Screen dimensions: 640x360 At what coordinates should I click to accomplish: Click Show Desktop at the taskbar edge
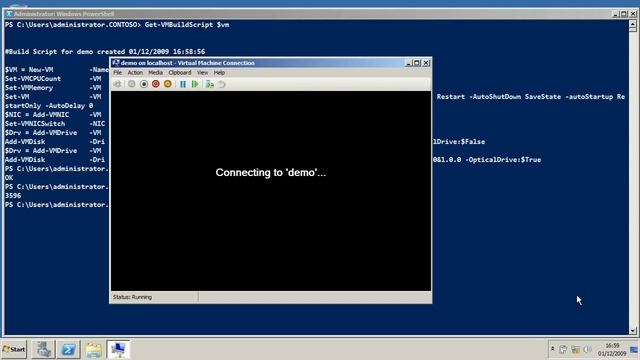[635, 349]
